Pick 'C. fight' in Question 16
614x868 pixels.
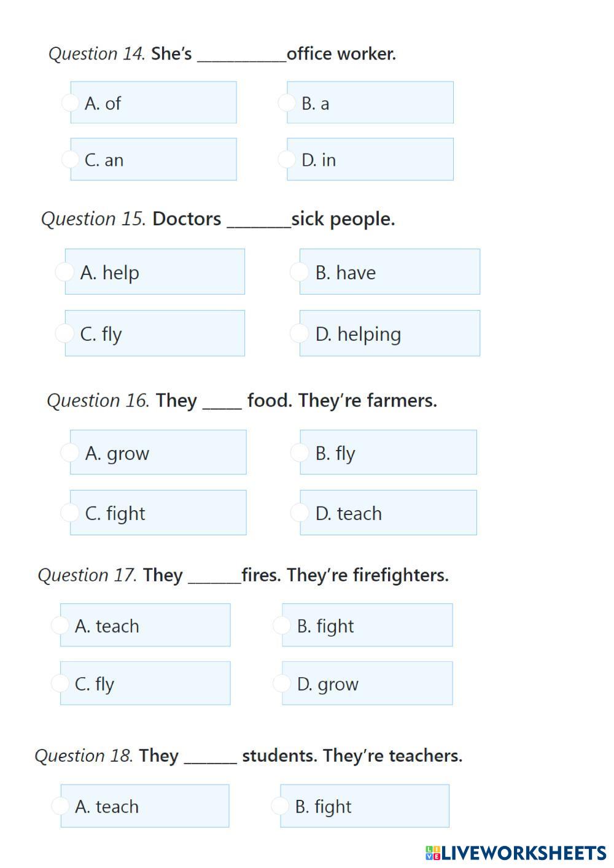[69, 513]
